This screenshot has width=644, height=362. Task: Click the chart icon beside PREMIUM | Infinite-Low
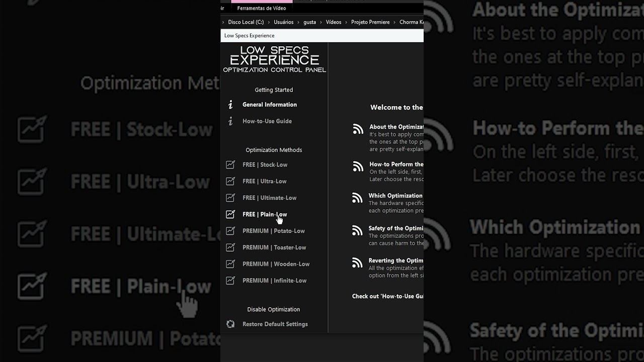(x=230, y=281)
